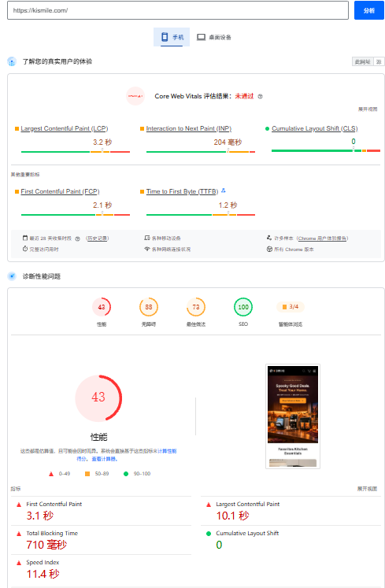Viewport: 385px width, 588px height.
Task: Click the INP distribution bar
Action: coord(201,152)
